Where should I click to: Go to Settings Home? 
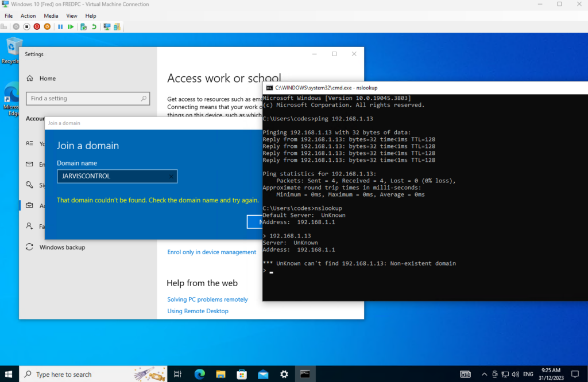tap(41, 78)
